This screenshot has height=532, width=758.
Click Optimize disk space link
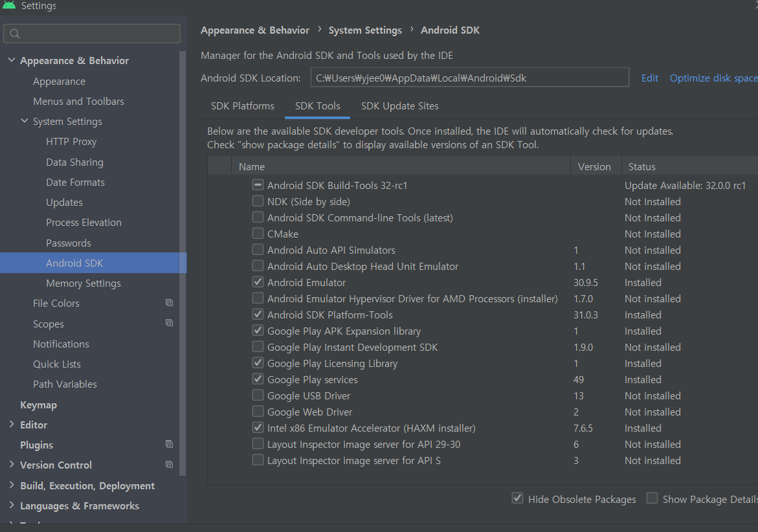click(x=713, y=78)
